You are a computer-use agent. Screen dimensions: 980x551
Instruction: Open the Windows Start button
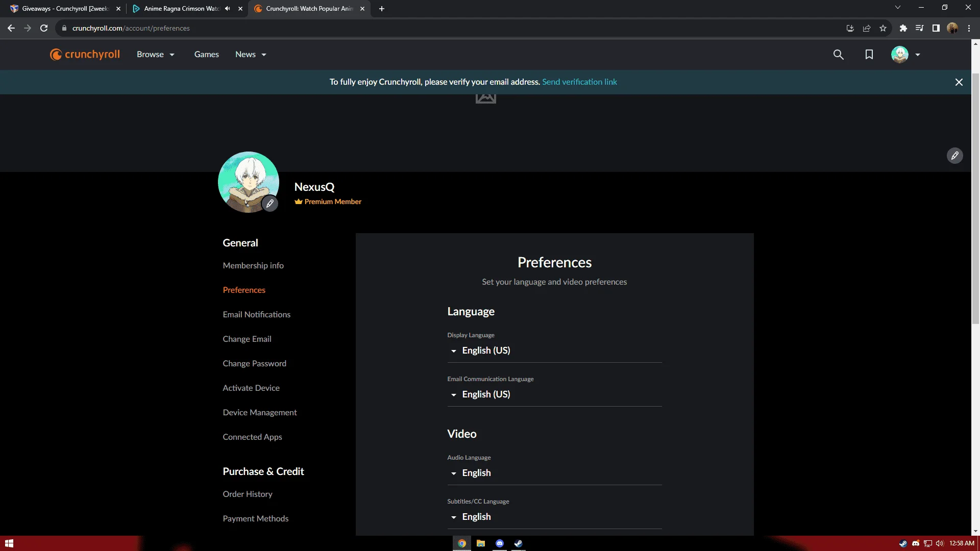tap(9, 543)
